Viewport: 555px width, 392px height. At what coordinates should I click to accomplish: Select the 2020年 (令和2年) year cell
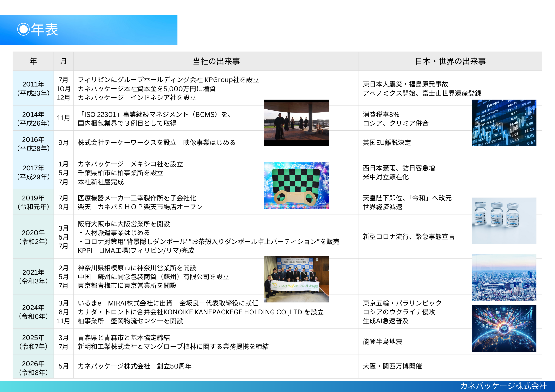pyautogui.click(x=33, y=237)
